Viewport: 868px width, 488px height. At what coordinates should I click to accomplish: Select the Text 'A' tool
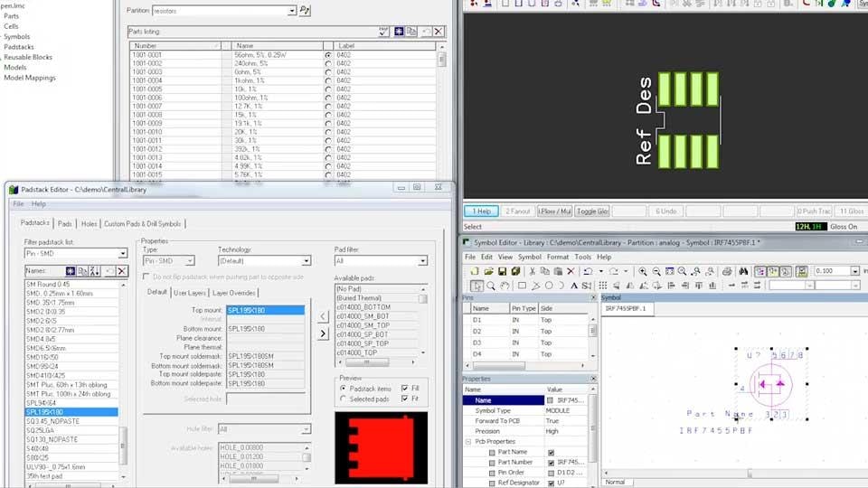[574, 286]
